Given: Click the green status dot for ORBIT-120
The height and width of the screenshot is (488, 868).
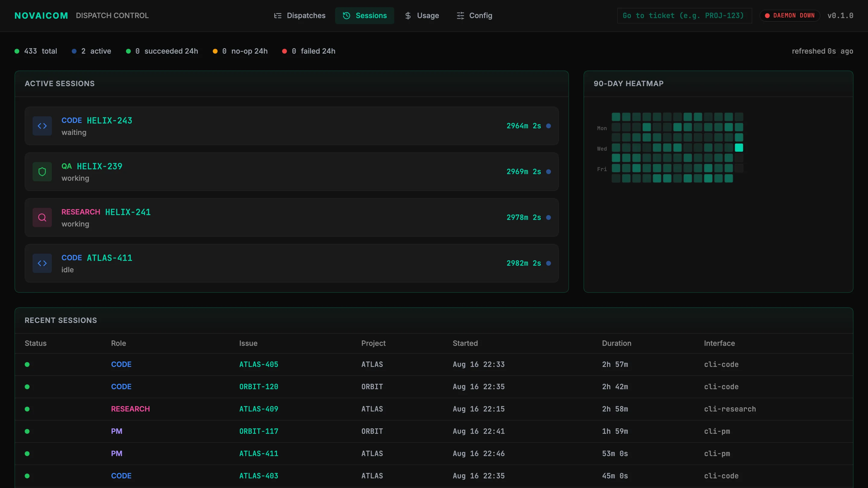Looking at the screenshot, I should 27,386.
